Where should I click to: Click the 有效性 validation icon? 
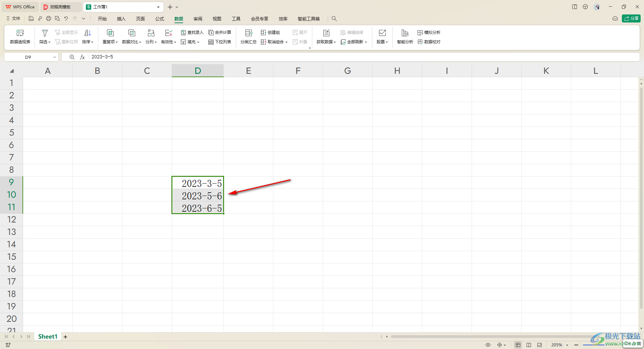pyautogui.click(x=169, y=33)
